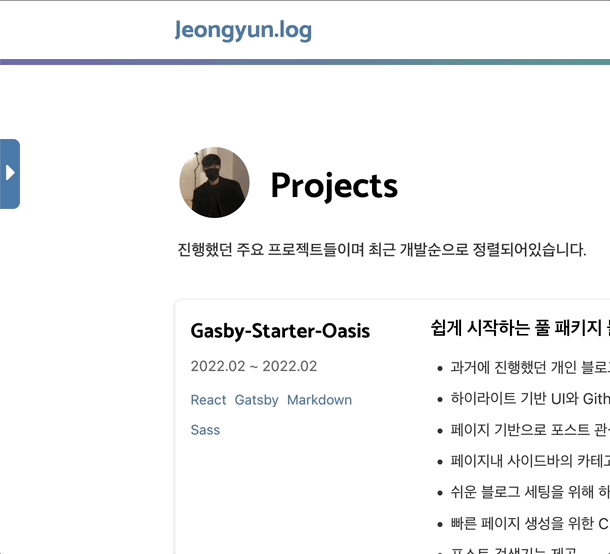Choose the Markdown tag
Image resolution: width=610 pixels, height=554 pixels.
click(x=319, y=400)
